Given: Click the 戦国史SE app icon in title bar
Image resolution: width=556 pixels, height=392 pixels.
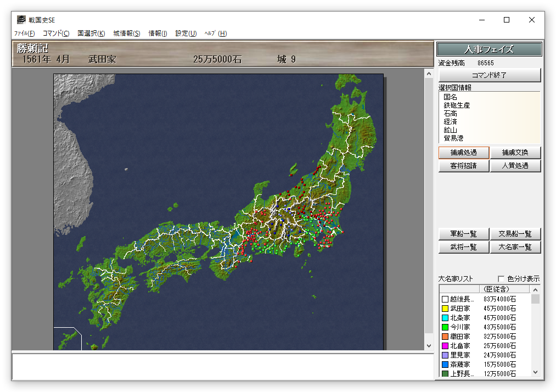Looking at the screenshot, I should pyautogui.click(x=21, y=20).
